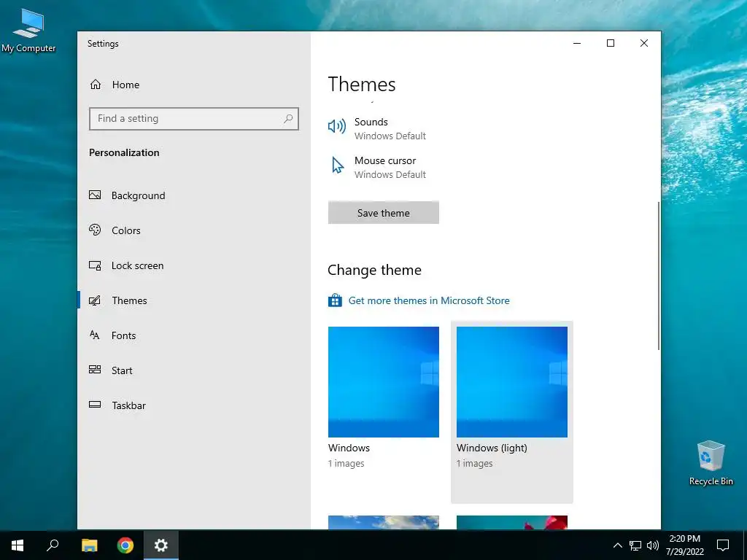
Task: Click the Start tiles icon
Action: [95, 370]
